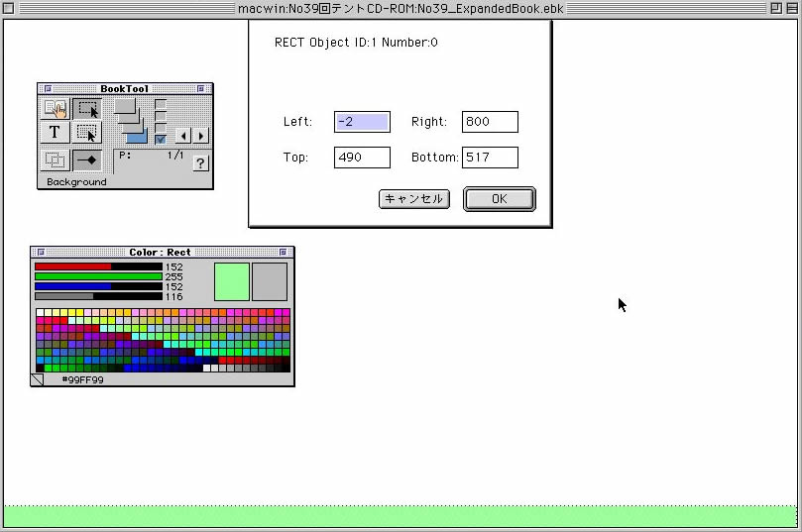The image size is (802, 532).
Task: Adjust the gray fourth slider
Action: tap(98, 296)
